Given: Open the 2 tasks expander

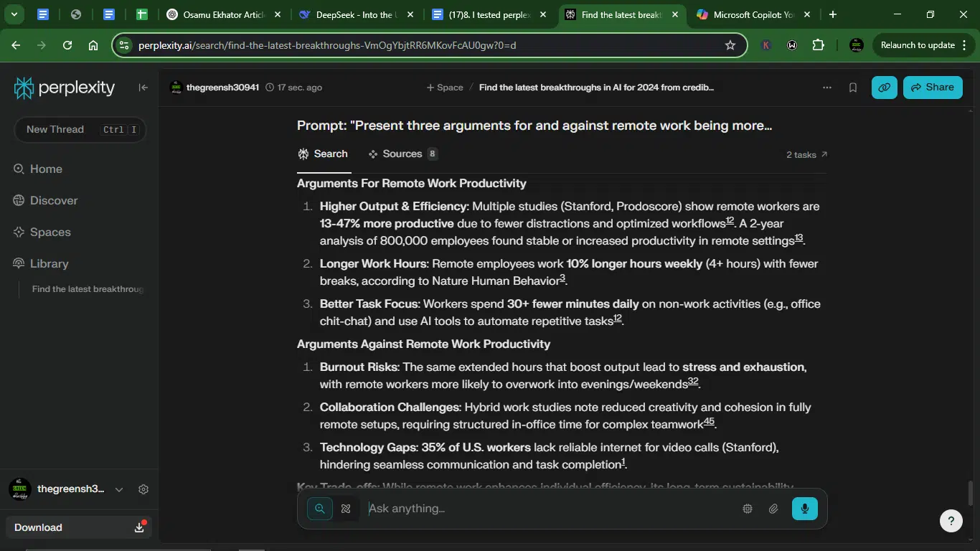Looking at the screenshot, I should pos(806,155).
